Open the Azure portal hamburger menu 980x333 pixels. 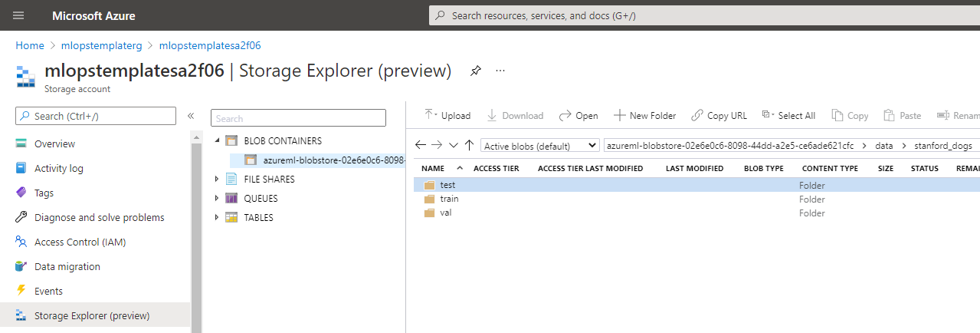[18, 15]
